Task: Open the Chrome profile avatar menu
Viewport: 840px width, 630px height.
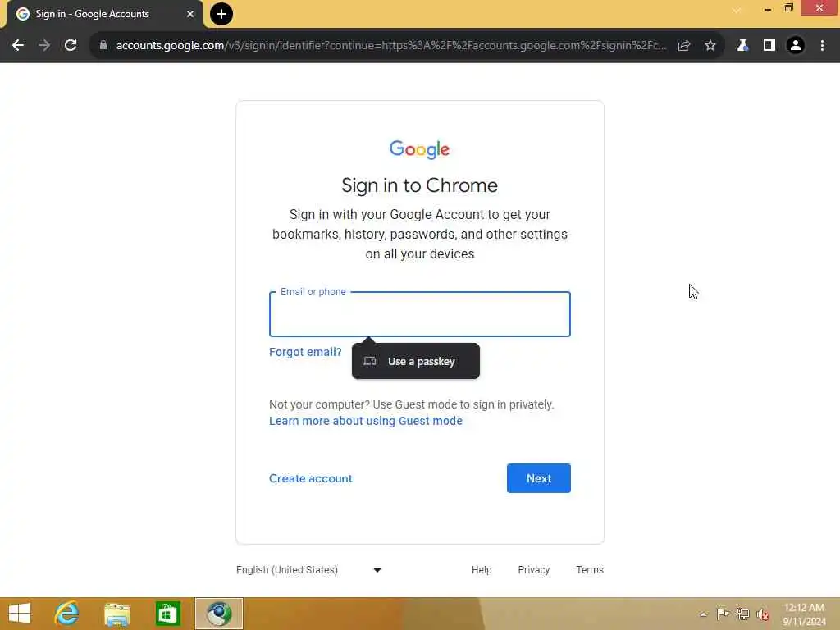Action: tap(796, 46)
